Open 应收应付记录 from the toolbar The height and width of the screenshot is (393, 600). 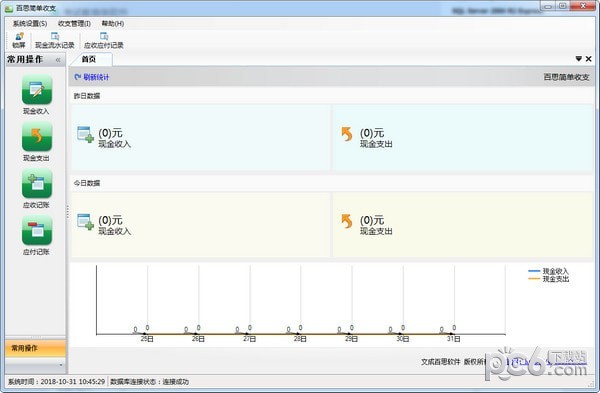tap(104, 41)
